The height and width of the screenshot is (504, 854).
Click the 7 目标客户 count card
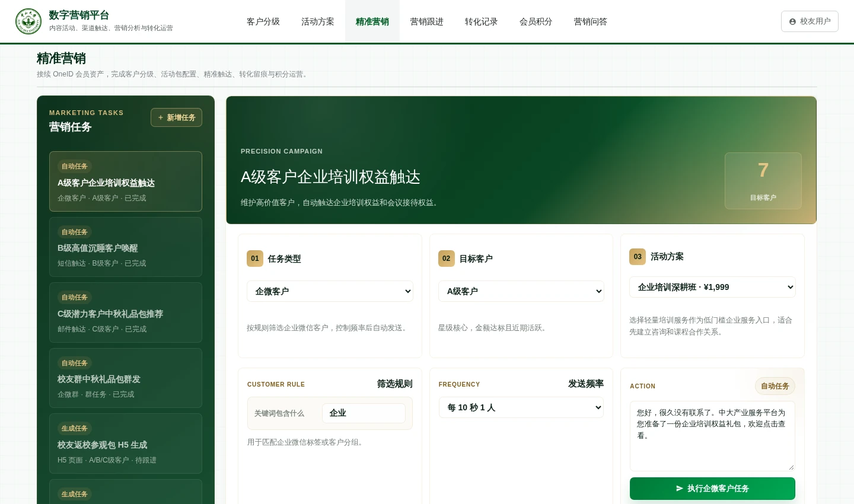pyautogui.click(x=763, y=181)
